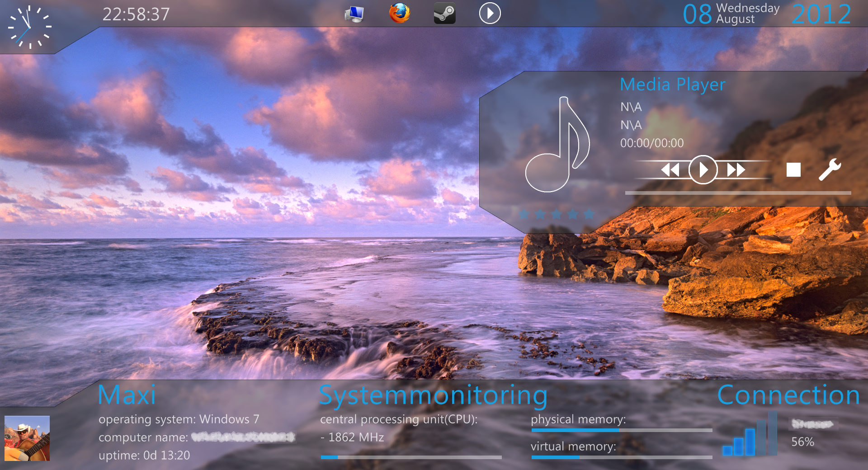The width and height of the screenshot is (868, 470).
Task: Launch Steam from the top bar
Action: 444,14
